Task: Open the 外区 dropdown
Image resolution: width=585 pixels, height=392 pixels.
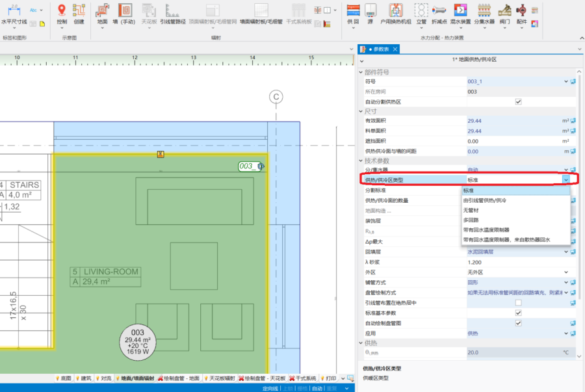Action: pyautogui.click(x=565, y=272)
